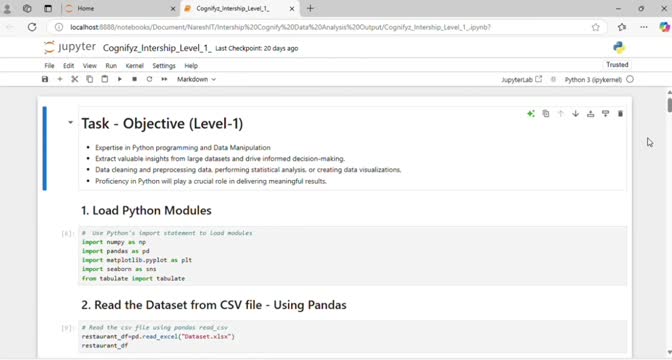672x360 pixels.
Task: Collapse the Task - Objective heading section
Action: pos(70,123)
